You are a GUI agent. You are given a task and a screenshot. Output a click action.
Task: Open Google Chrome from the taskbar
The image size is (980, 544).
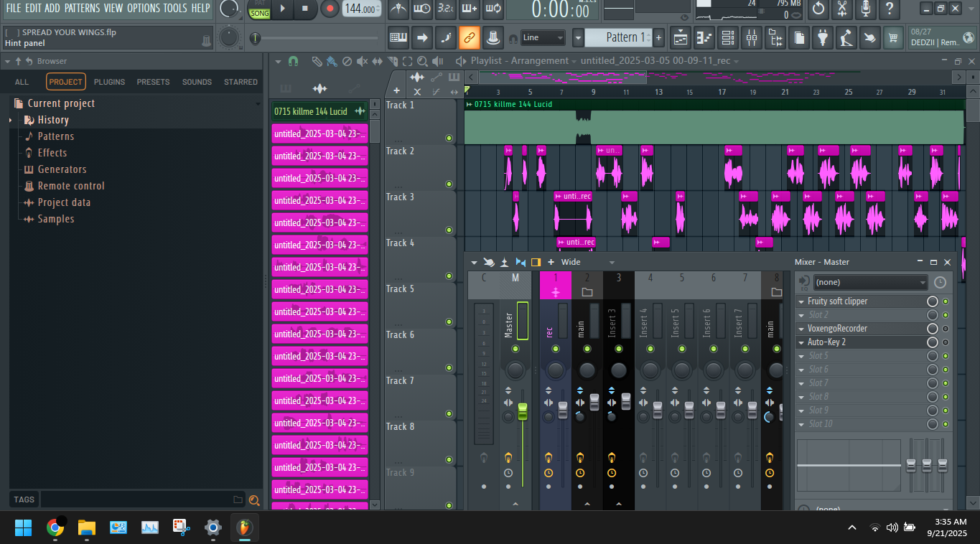pos(55,528)
